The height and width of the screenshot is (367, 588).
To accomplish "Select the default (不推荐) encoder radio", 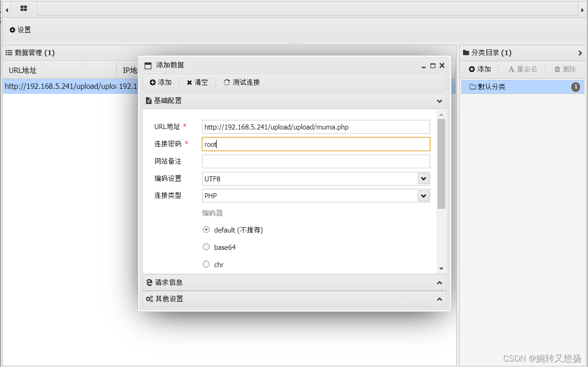I will (206, 230).
